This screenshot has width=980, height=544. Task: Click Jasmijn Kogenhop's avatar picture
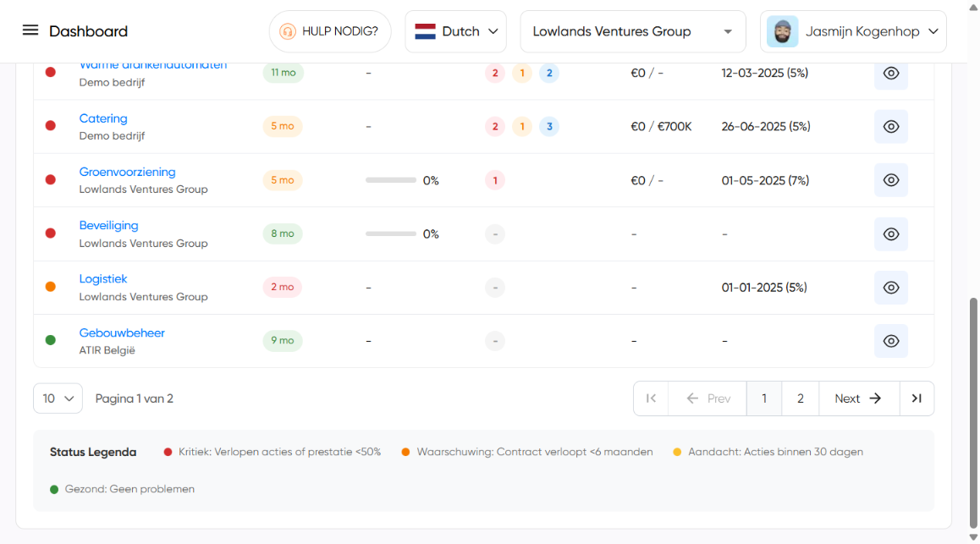782,31
